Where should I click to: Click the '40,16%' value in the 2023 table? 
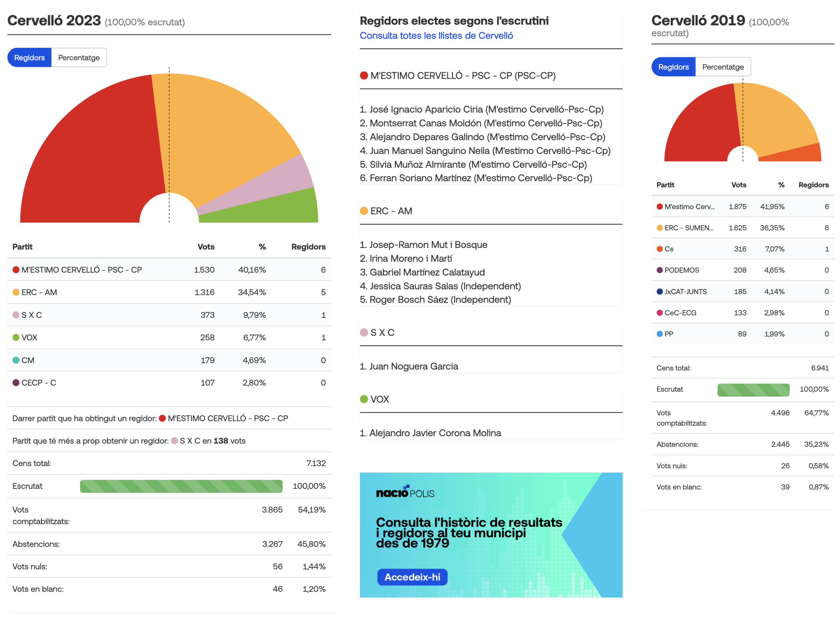click(252, 270)
